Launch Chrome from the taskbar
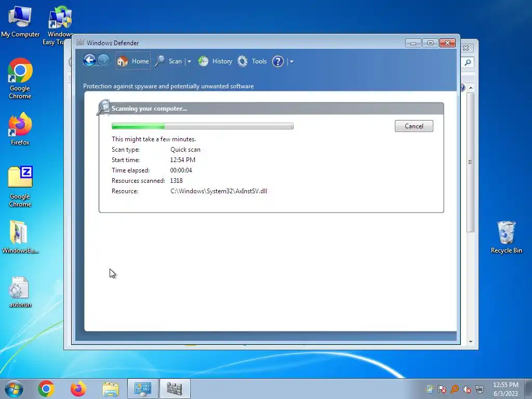This screenshot has height=399, width=532. 46,389
